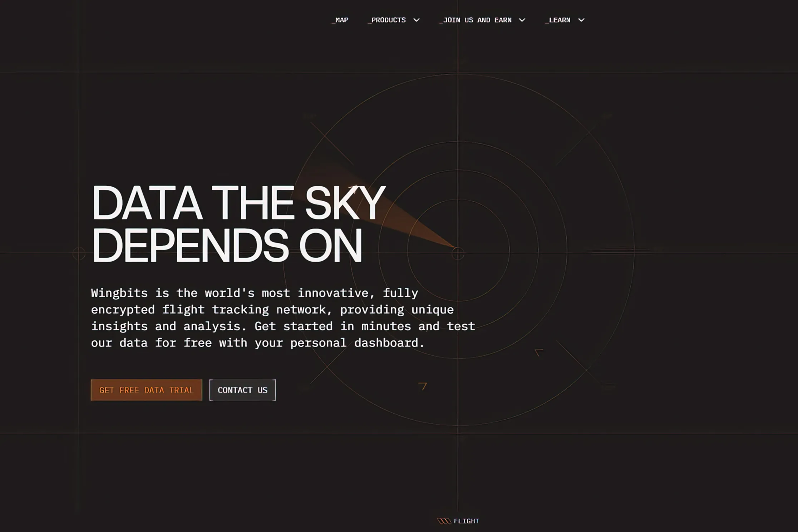Select the orange aircraft marker at the radar bottom
This screenshot has width=798, height=532.
coord(423,386)
